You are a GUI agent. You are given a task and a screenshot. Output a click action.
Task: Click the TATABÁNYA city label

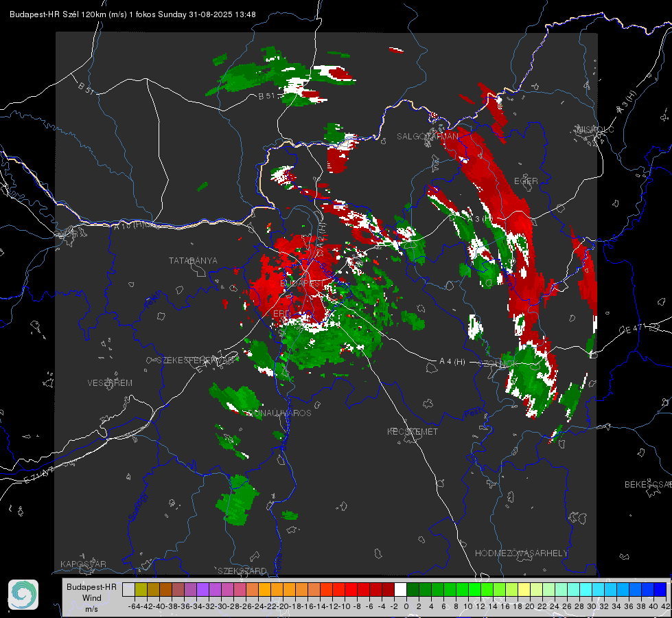(193, 260)
